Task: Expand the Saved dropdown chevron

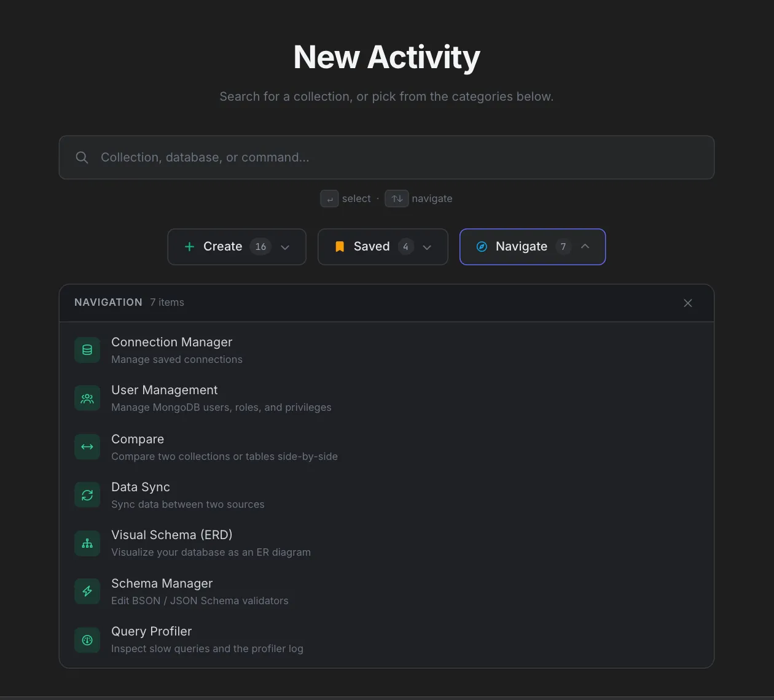Action: pos(427,247)
